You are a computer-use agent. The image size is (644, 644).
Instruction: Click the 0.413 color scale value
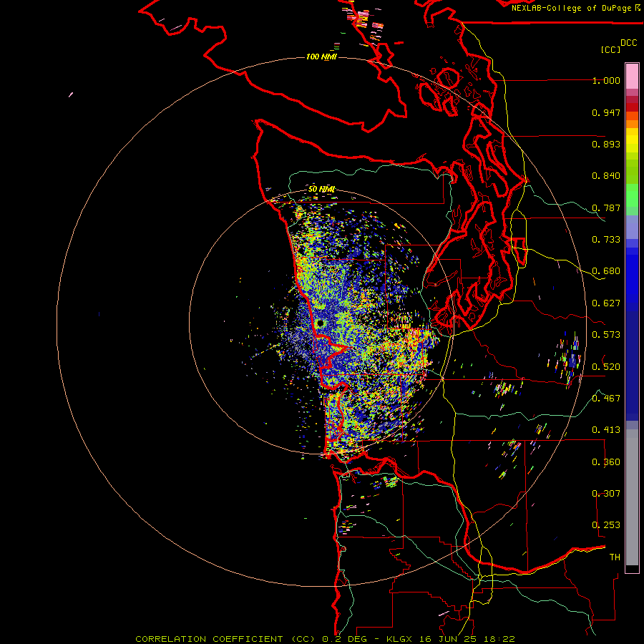(x=606, y=430)
